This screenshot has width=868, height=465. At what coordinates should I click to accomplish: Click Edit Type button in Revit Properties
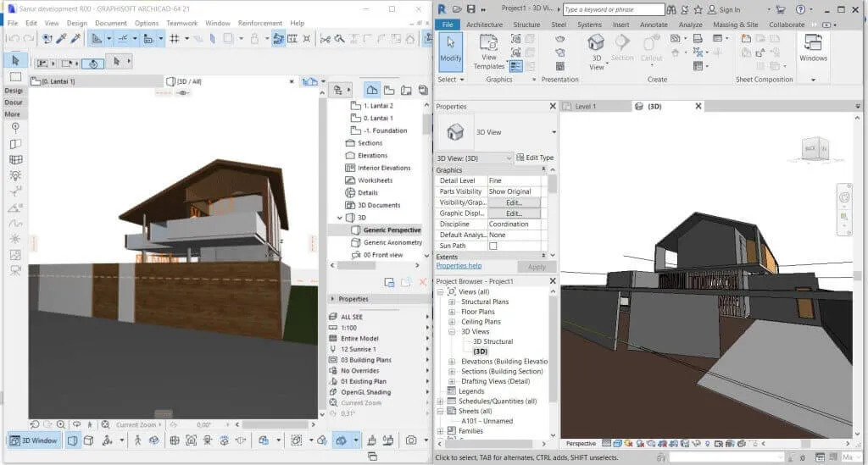(x=535, y=158)
